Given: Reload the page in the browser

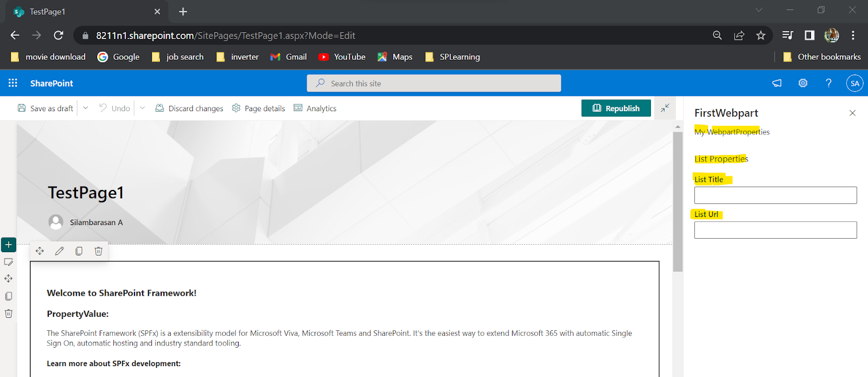Looking at the screenshot, I should (59, 35).
